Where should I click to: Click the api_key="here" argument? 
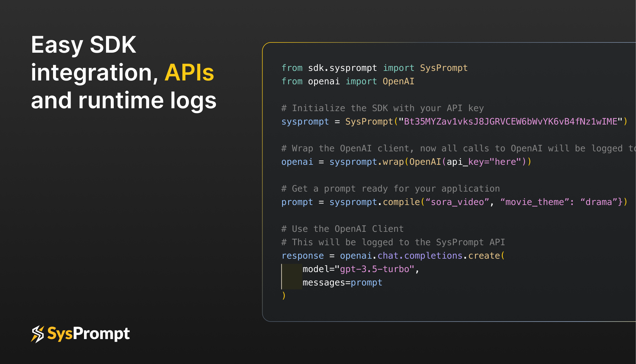point(484,162)
